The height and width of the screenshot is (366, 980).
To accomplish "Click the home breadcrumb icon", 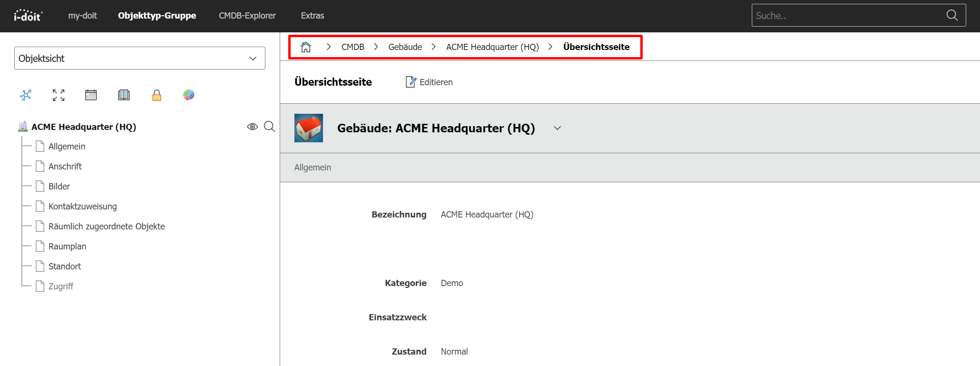I will click(x=306, y=47).
